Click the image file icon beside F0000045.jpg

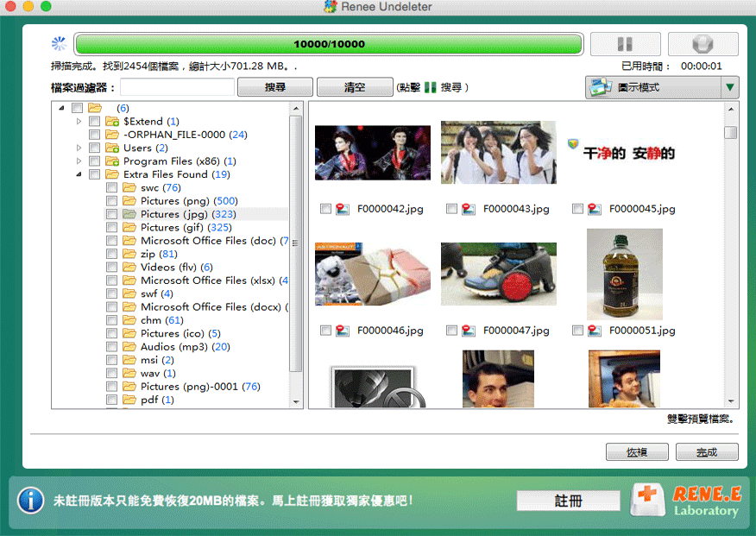click(x=594, y=209)
